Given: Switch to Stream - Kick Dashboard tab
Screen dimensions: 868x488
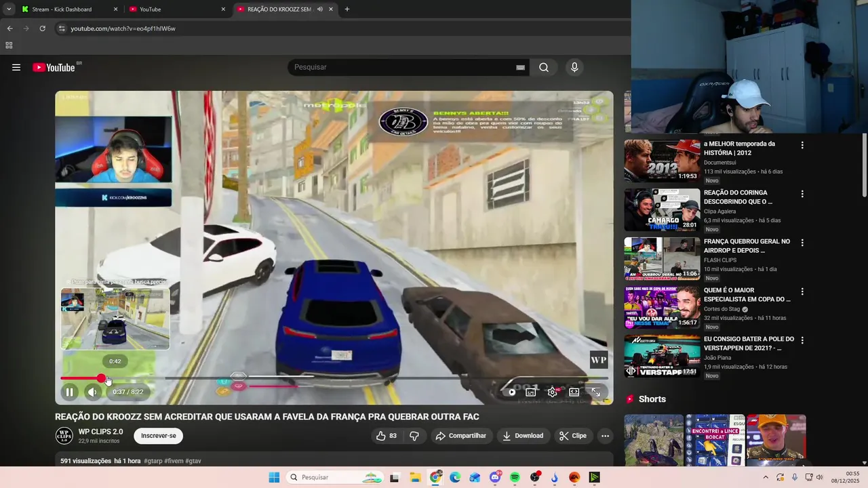Looking at the screenshot, I should (69, 9).
